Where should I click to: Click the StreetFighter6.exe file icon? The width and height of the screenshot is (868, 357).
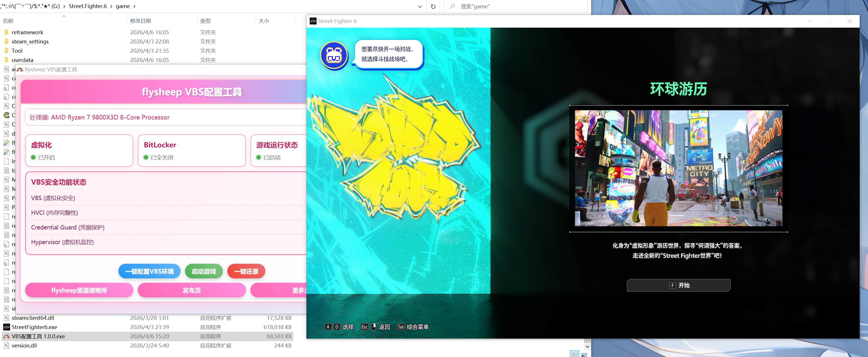click(x=6, y=327)
